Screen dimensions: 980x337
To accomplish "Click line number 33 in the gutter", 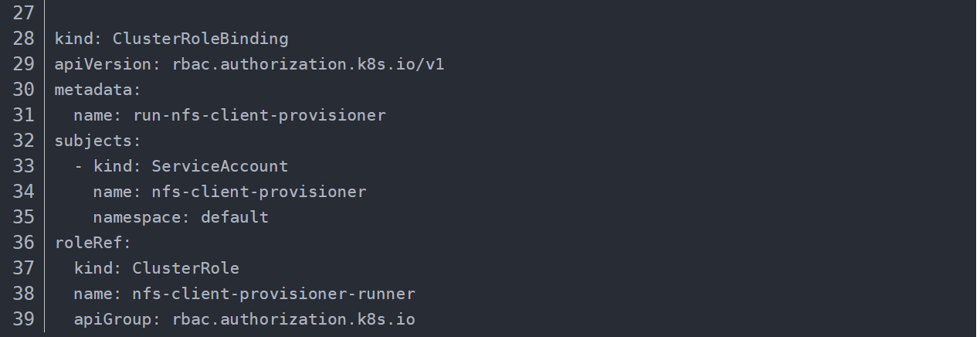I will [x=23, y=166].
